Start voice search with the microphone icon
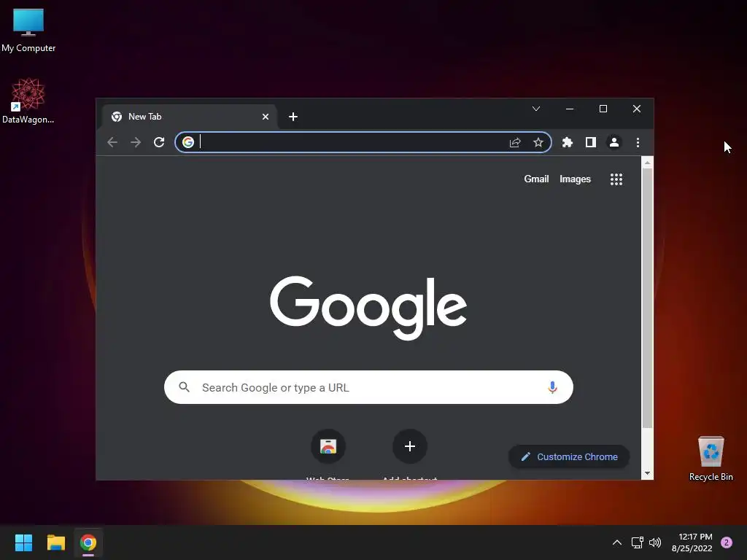This screenshot has height=560, width=747. pyautogui.click(x=552, y=387)
